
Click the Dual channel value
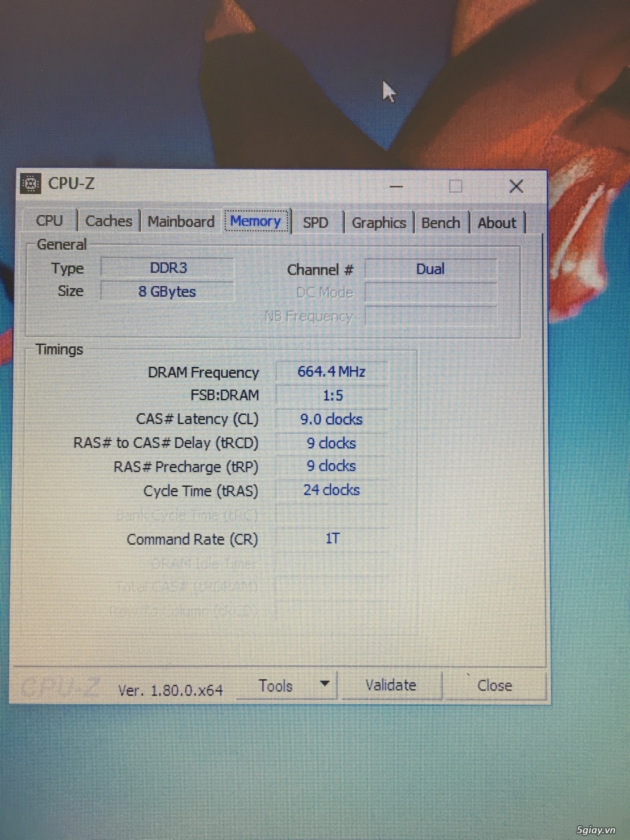point(431,269)
